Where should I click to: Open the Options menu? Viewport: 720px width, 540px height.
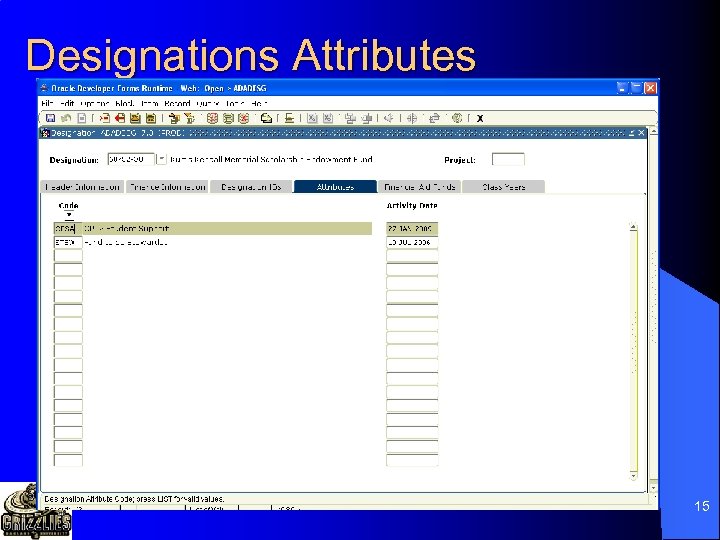pos(95,103)
